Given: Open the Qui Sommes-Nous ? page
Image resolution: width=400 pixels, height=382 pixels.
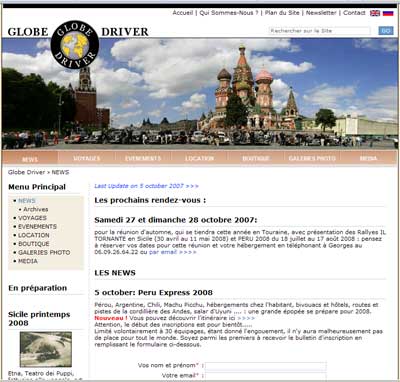Looking at the screenshot, I should [x=229, y=13].
